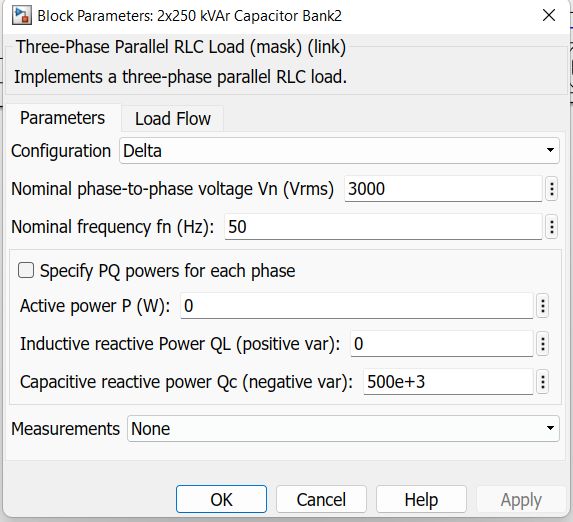573x522 pixels.
Task: Open options menu for Nominal voltage Vn field
Action: [551, 189]
